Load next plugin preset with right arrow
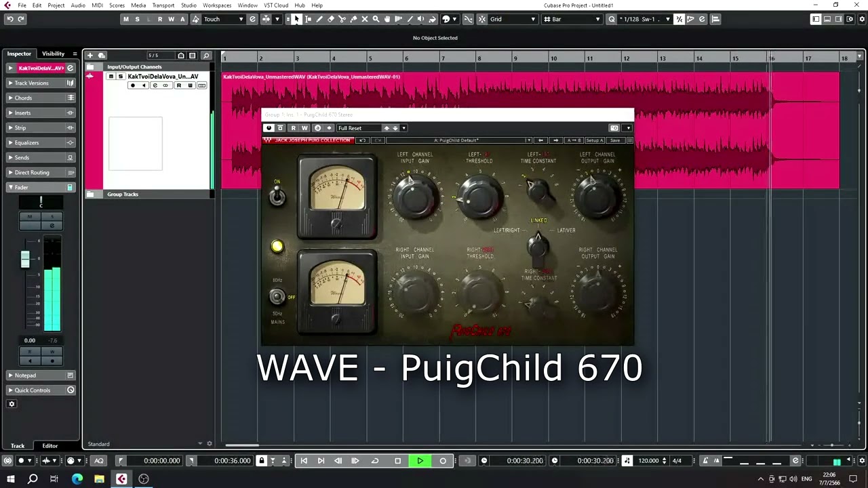 556,140
